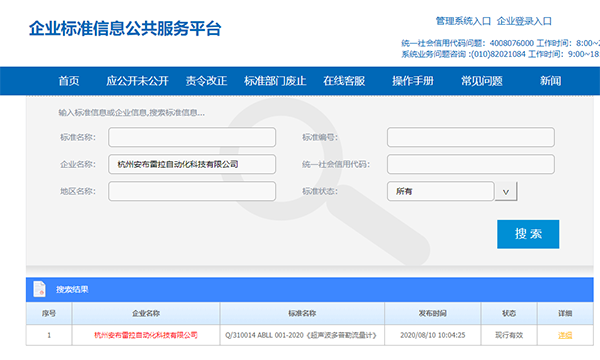Click the 企业标准信息公共服务平台 site title
Screen dimensions: 600x360
point(125,29)
